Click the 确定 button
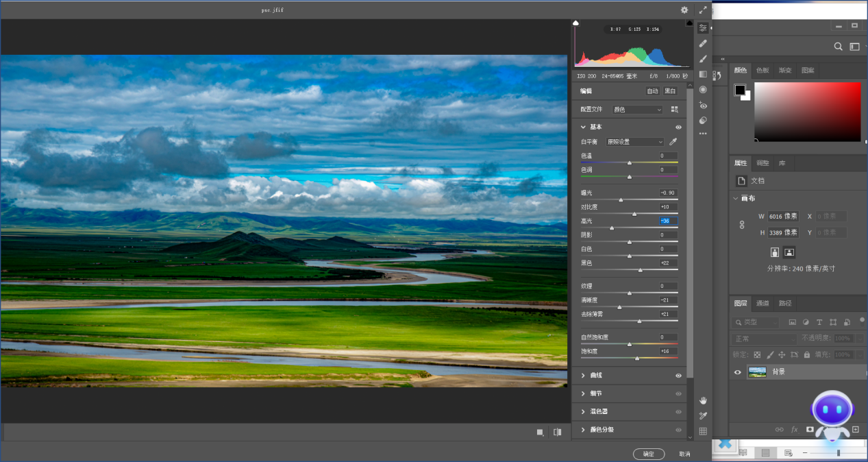868x462 pixels. 648,454
